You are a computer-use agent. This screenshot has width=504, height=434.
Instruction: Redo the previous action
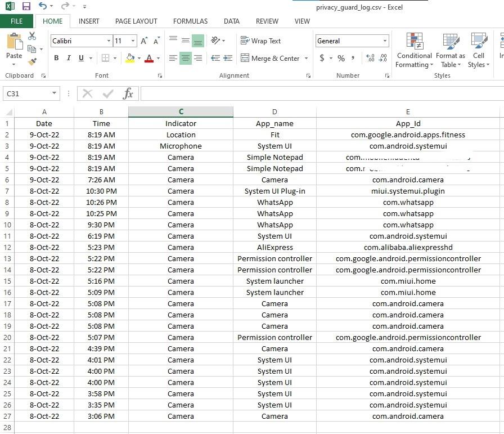pos(65,6)
